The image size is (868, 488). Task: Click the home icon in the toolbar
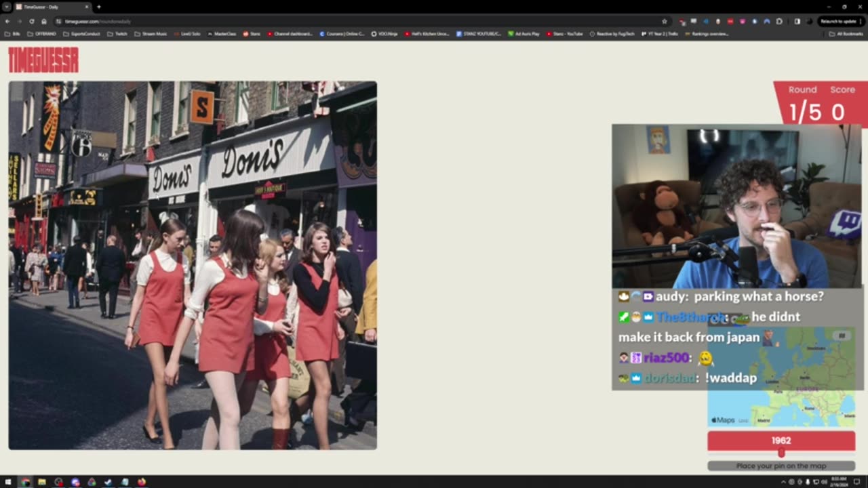coord(44,21)
